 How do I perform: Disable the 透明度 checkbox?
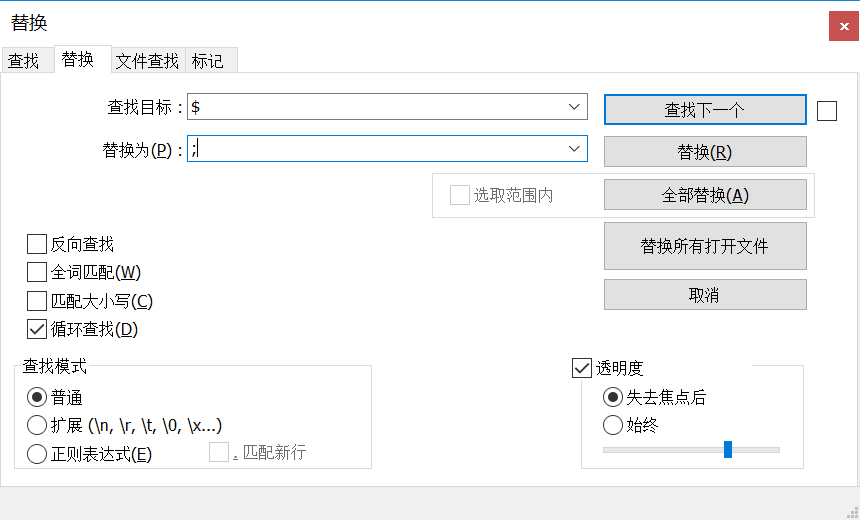582,368
